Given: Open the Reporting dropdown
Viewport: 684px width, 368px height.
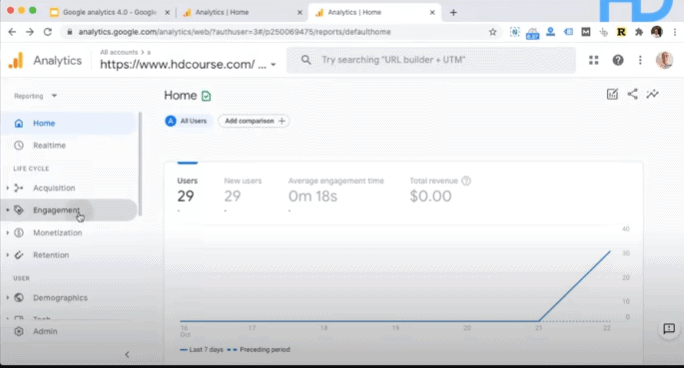Looking at the screenshot, I should pos(35,96).
